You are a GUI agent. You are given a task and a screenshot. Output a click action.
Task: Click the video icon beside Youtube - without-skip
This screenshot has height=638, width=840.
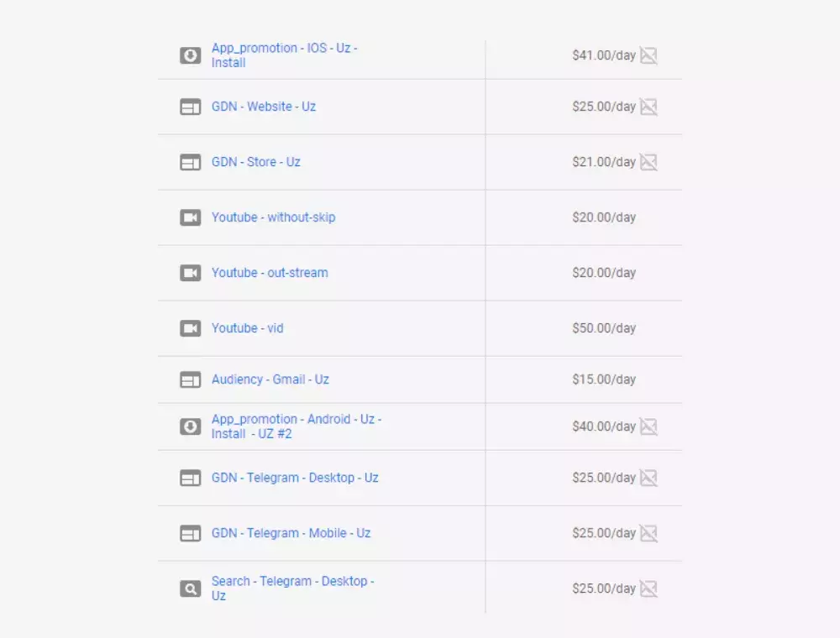coord(191,217)
